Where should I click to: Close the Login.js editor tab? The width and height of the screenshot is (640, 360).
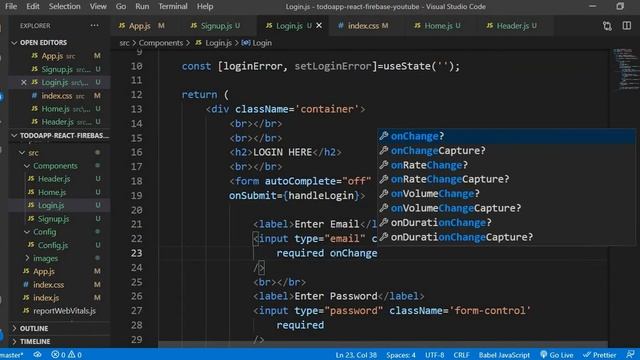pos(319,26)
